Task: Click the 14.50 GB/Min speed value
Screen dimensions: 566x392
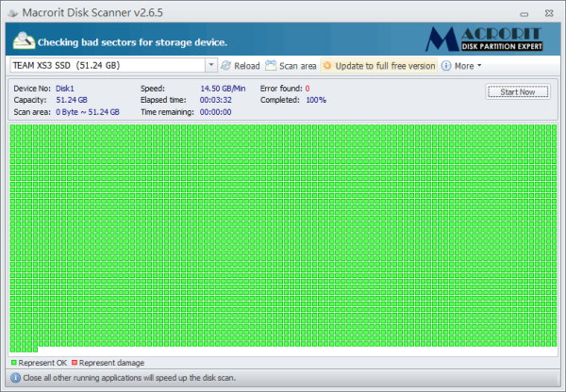Action: click(x=223, y=89)
